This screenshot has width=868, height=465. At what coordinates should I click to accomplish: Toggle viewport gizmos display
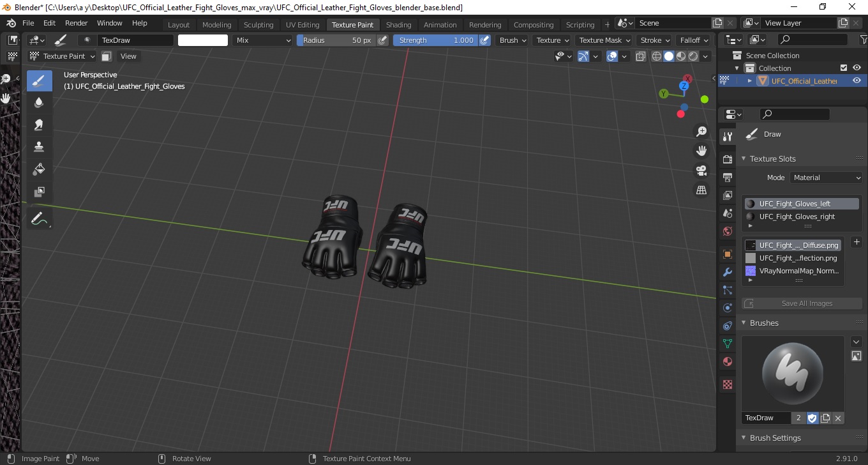(x=583, y=56)
